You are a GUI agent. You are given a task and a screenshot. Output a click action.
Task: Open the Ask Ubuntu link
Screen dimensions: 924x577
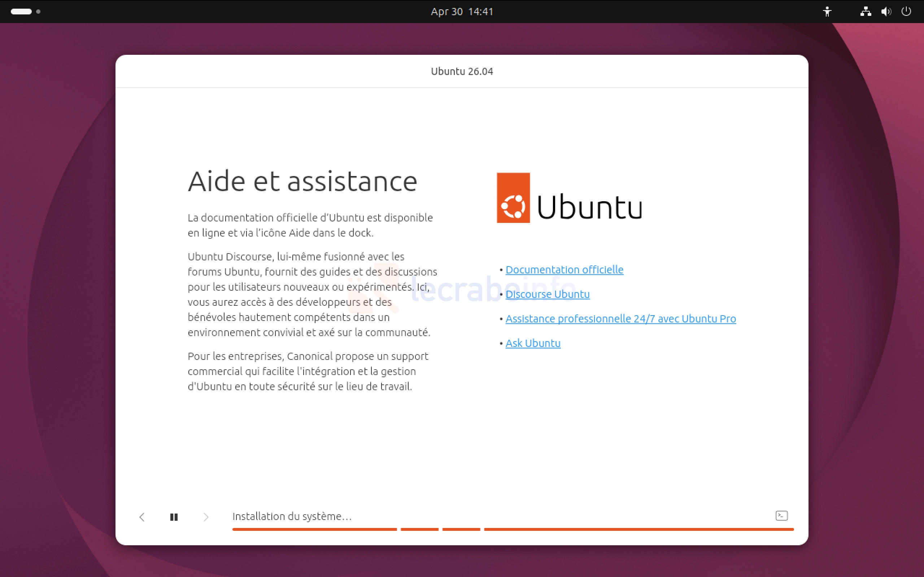click(x=533, y=343)
